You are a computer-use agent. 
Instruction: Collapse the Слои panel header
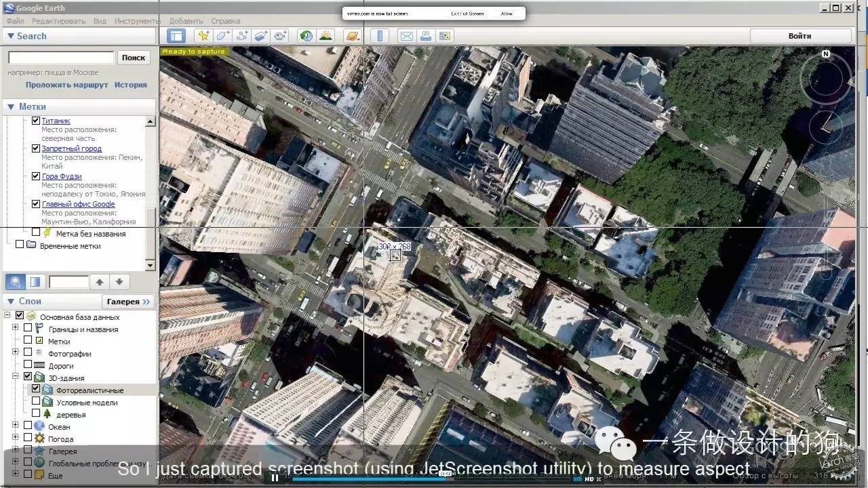pos(53,301)
